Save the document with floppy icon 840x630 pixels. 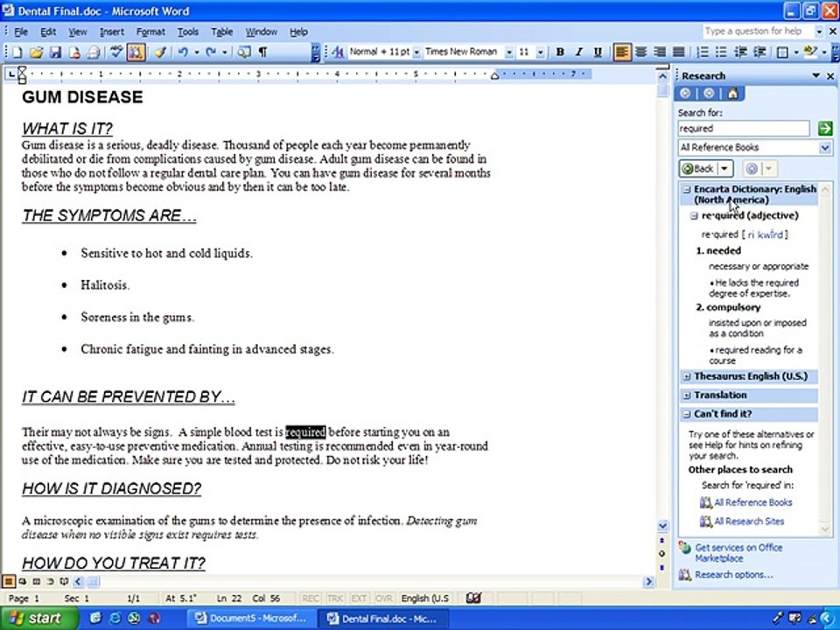pyautogui.click(x=55, y=52)
